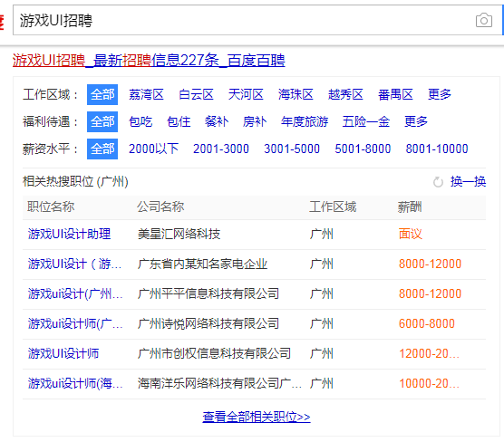Filter work area by 白云区
This screenshot has width=504, height=442.
coord(196,94)
